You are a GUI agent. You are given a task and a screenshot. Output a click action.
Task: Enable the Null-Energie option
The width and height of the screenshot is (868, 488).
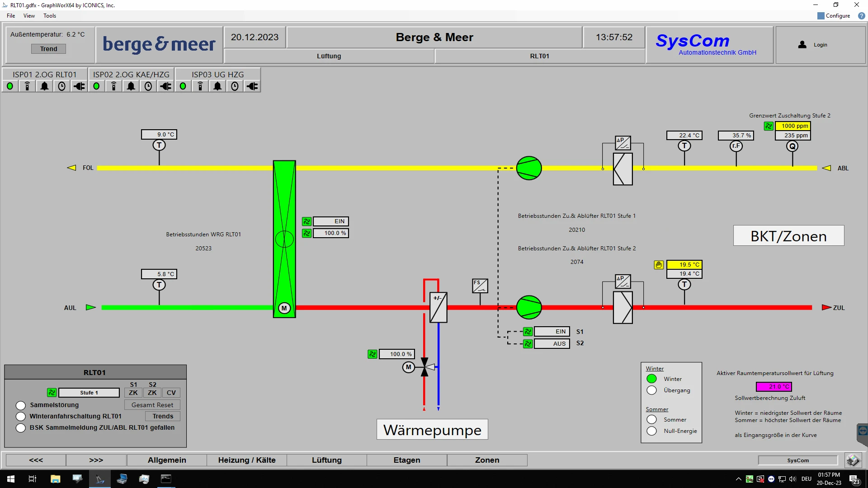pos(651,431)
